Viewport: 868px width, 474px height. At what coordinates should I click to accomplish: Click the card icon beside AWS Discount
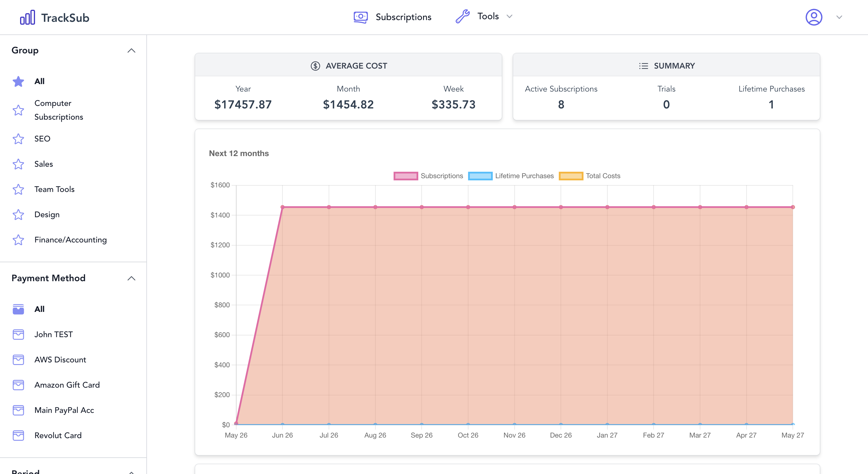point(18,360)
